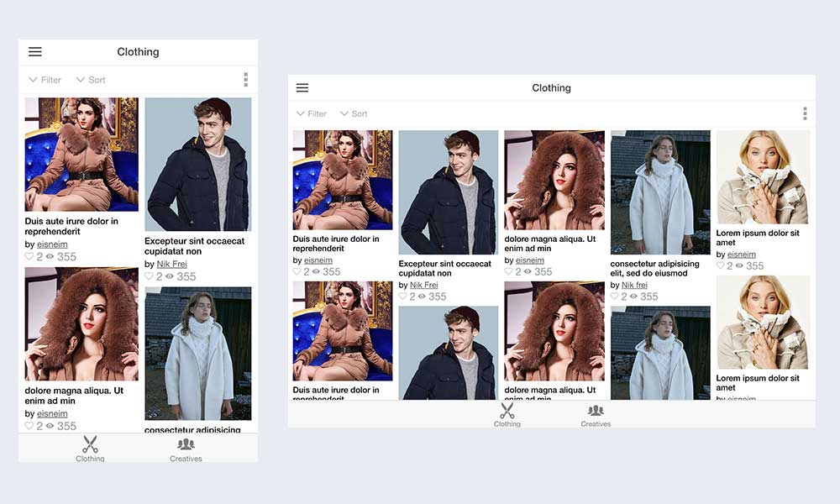Switch to the Creatives tab on the tablet
The width and height of the screenshot is (840, 504).
click(x=596, y=413)
